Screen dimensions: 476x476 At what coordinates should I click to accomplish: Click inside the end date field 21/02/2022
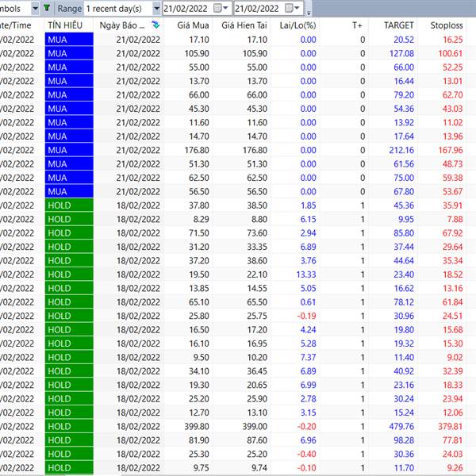point(259,8)
